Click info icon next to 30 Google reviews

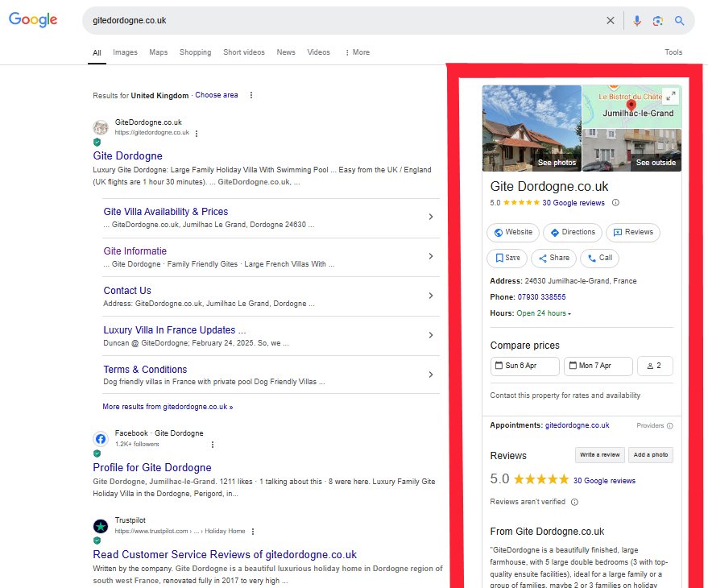pos(615,203)
